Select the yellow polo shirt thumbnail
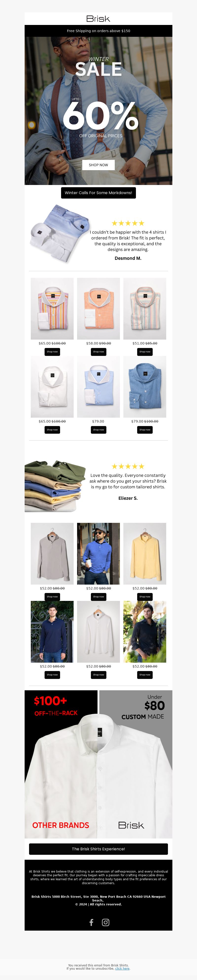Screen dimensions: 197x980 [145, 553]
